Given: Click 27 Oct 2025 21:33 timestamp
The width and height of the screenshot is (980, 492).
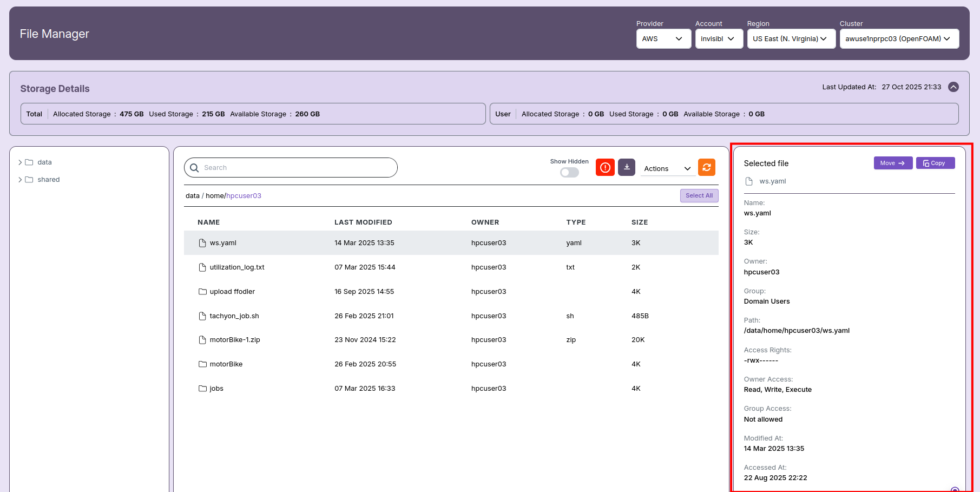Looking at the screenshot, I should tap(911, 87).
